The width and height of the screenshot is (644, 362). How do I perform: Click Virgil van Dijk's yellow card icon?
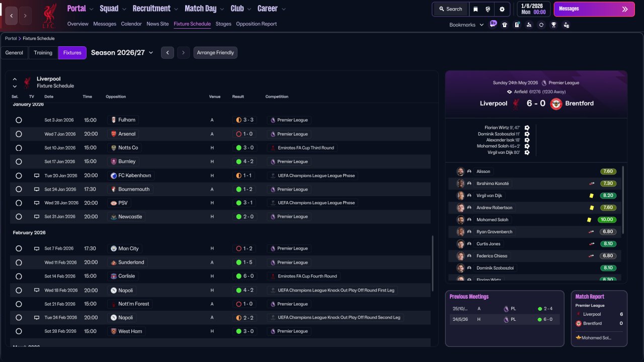tap(592, 196)
